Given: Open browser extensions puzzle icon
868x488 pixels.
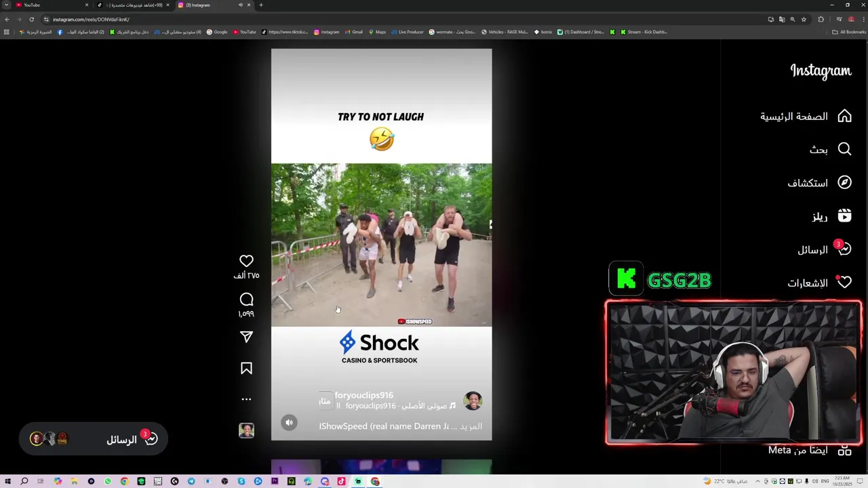Looking at the screenshot, I should (x=821, y=19).
